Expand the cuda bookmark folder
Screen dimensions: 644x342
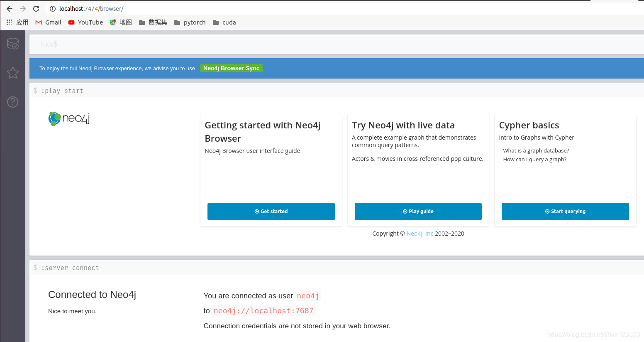(x=224, y=22)
